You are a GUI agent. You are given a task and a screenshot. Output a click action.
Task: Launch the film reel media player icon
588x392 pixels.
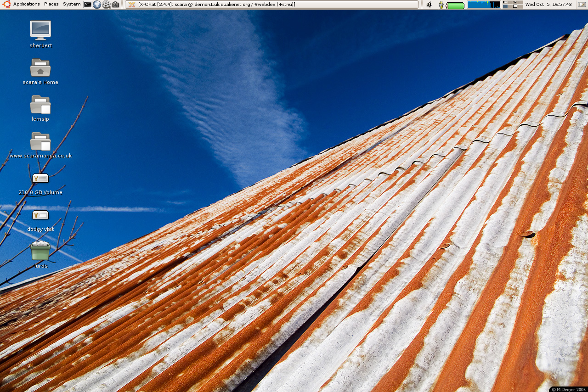(106, 5)
